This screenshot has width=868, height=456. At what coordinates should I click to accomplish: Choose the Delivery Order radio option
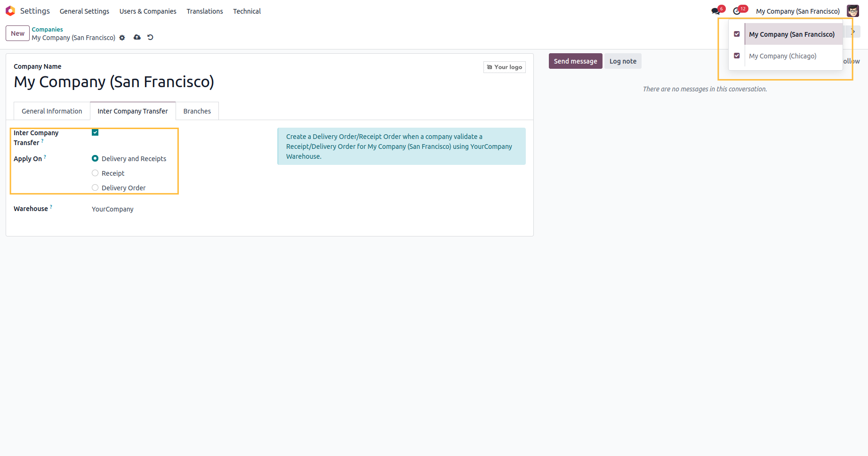95,187
